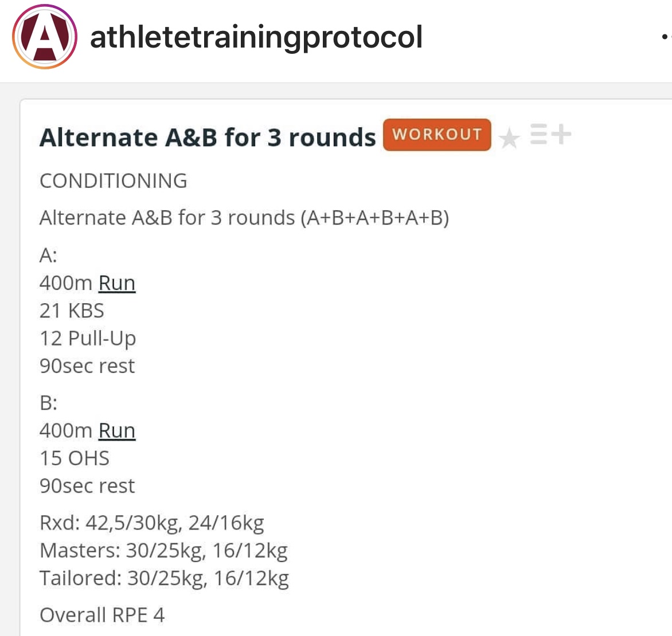Favorite the workout with the star icon
Viewport: 672px width, 636px height.
click(x=509, y=138)
